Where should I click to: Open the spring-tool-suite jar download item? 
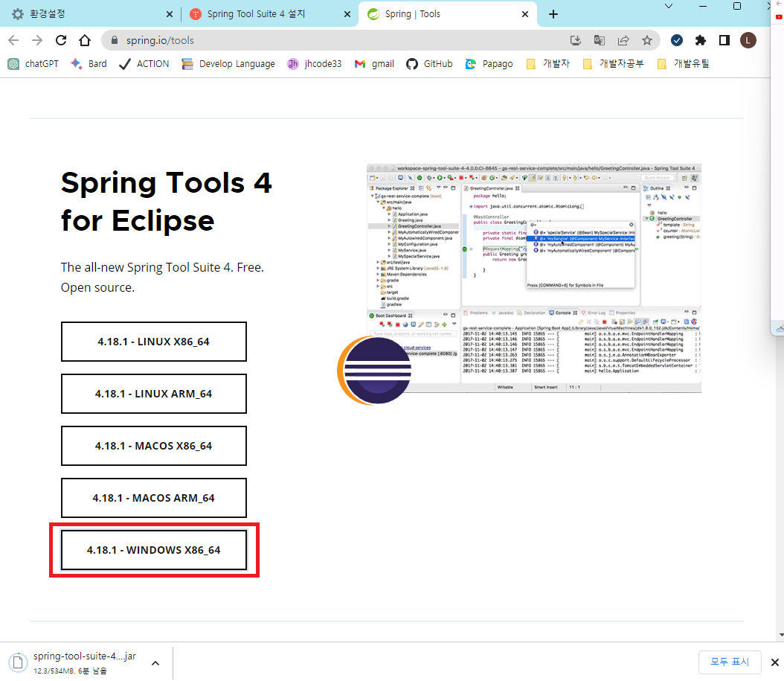pyautogui.click(x=75, y=662)
